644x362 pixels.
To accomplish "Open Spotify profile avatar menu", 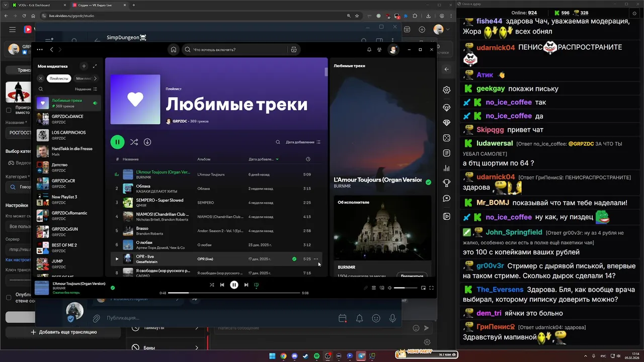I will (393, 50).
